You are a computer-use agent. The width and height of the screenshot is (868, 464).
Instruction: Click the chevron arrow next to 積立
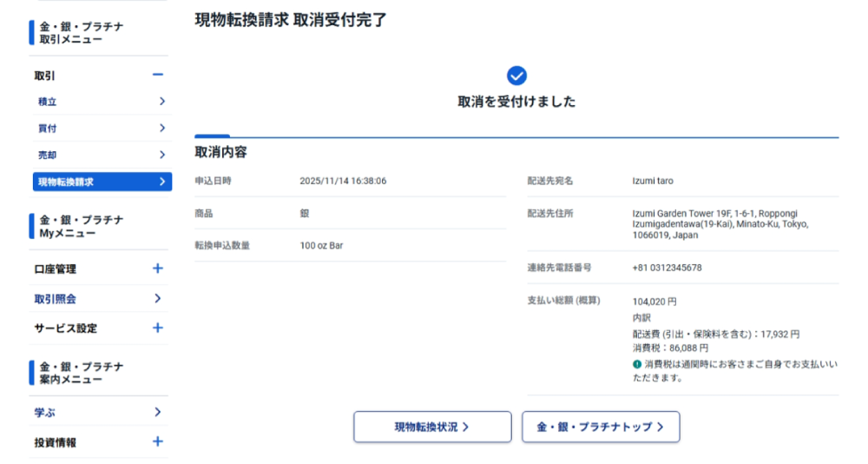coord(161,102)
